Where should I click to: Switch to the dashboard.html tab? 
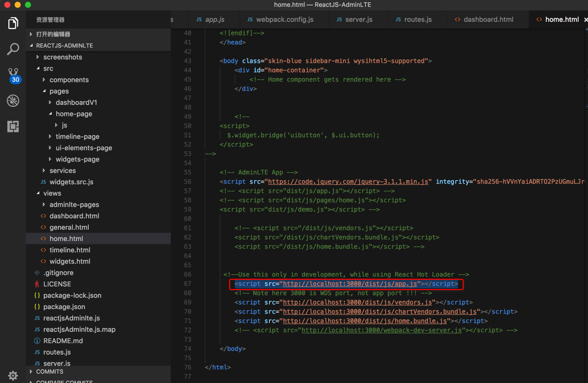pyautogui.click(x=488, y=20)
